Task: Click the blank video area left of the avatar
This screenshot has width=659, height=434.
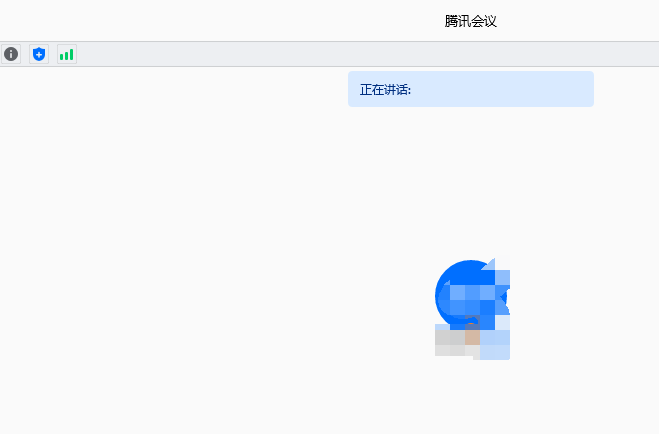Action: point(210,252)
